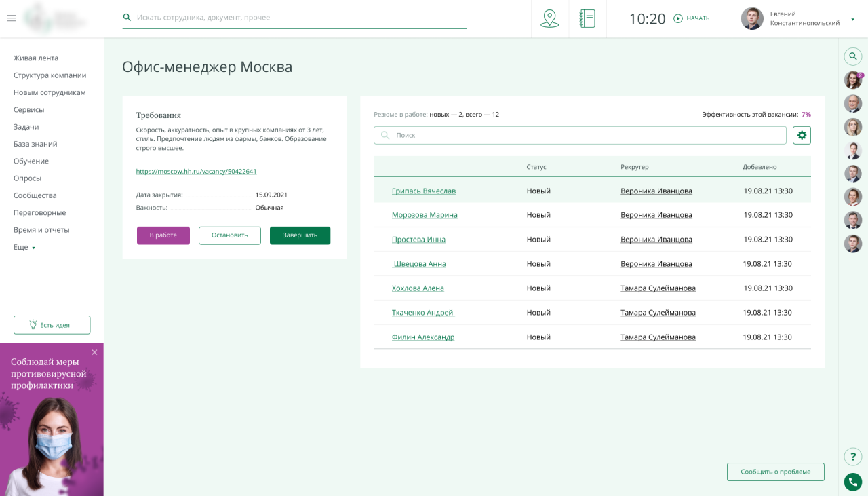Click the Есть идея button
Image resolution: width=868 pixels, height=496 pixels.
52,325
